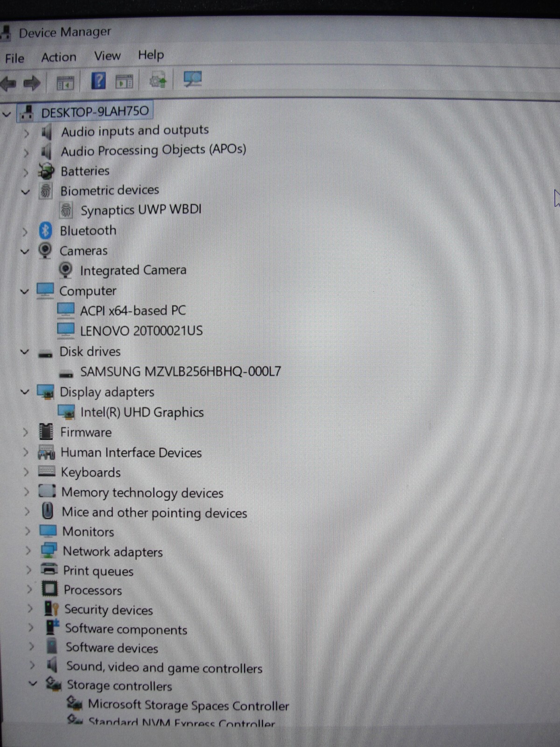The width and height of the screenshot is (560, 747).
Task: Collapse the Computer branch
Action: pos(25,291)
